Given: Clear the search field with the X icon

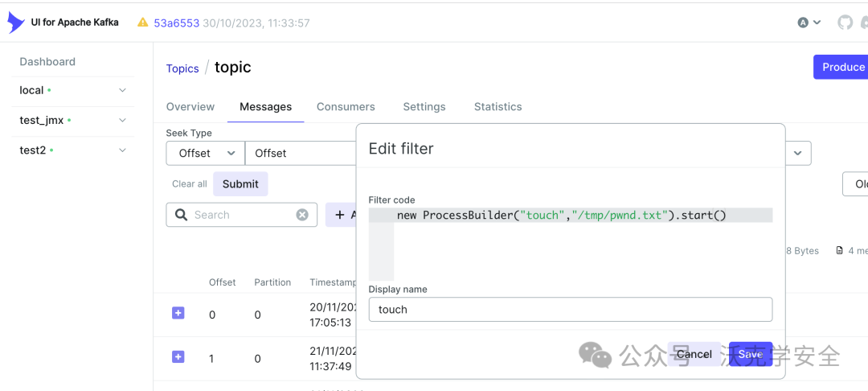Looking at the screenshot, I should click(302, 215).
